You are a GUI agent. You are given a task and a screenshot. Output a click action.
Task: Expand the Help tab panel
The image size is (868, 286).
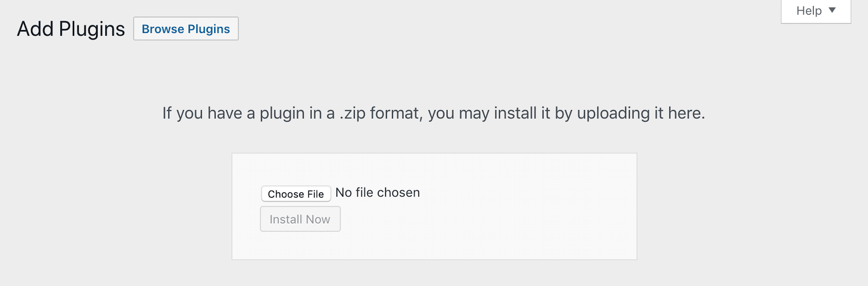[816, 11]
